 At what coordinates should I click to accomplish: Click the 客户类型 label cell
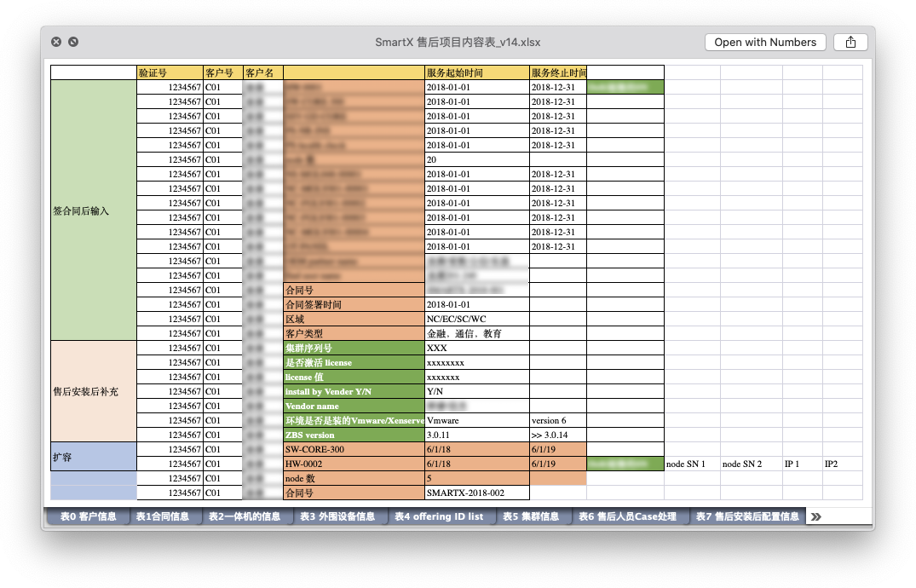(x=354, y=334)
